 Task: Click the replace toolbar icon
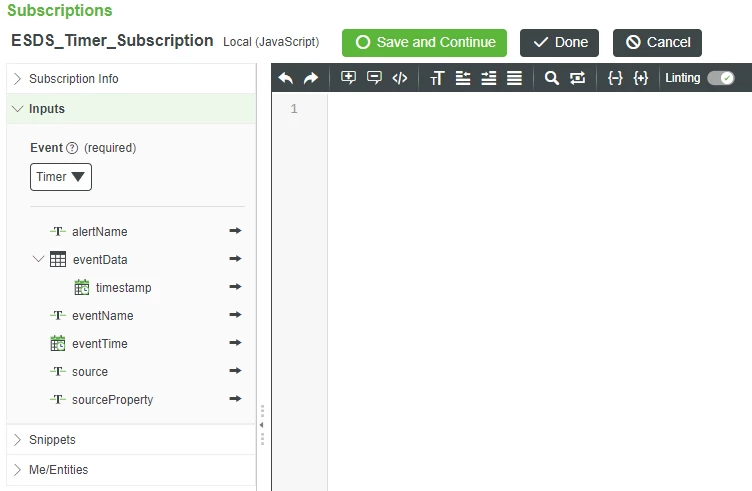577,78
